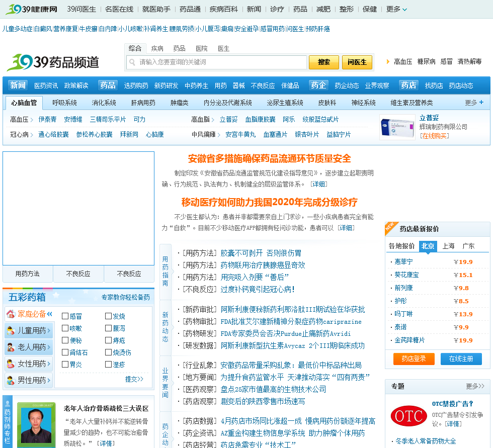Open the 立普妥 product box thumbnail

click(397, 128)
